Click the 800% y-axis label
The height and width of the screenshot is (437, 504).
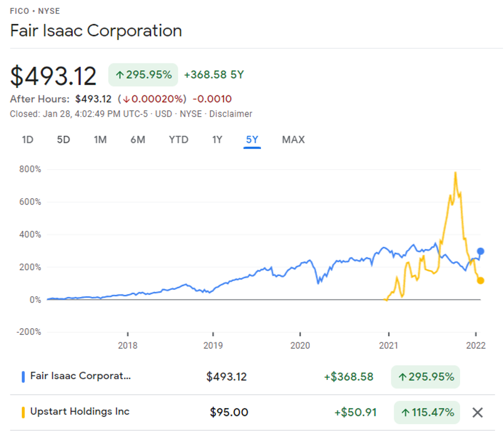click(x=30, y=169)
